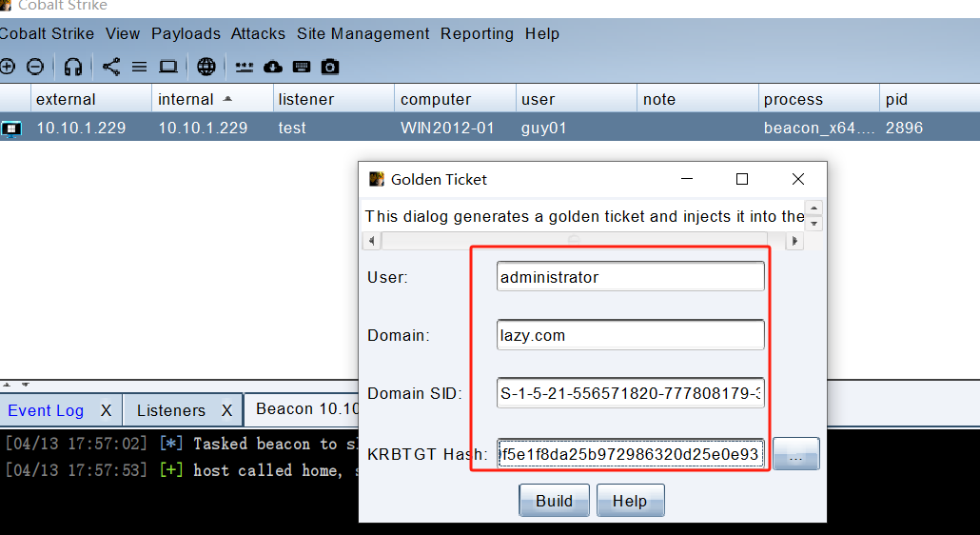This screenshot has width=980, height=535.
Task: Sort sessions by the internal column
Action: [212, 99]
